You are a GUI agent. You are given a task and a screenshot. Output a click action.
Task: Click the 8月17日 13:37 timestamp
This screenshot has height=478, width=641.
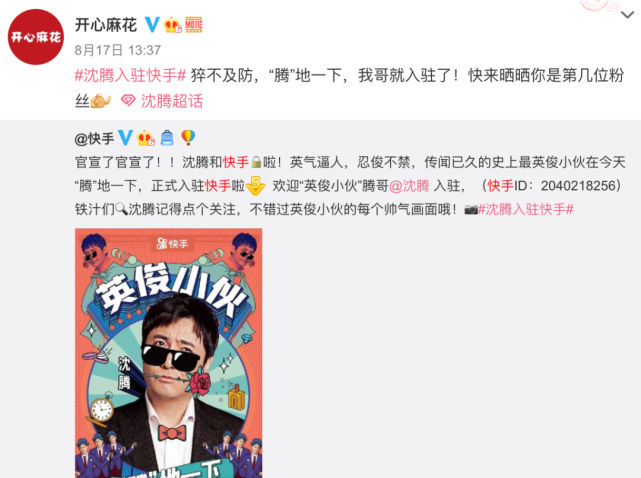pyautogui.click(x=118, y=50)
